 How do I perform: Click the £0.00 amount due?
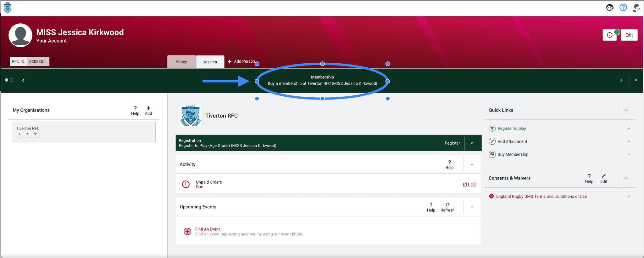[469, 185]
